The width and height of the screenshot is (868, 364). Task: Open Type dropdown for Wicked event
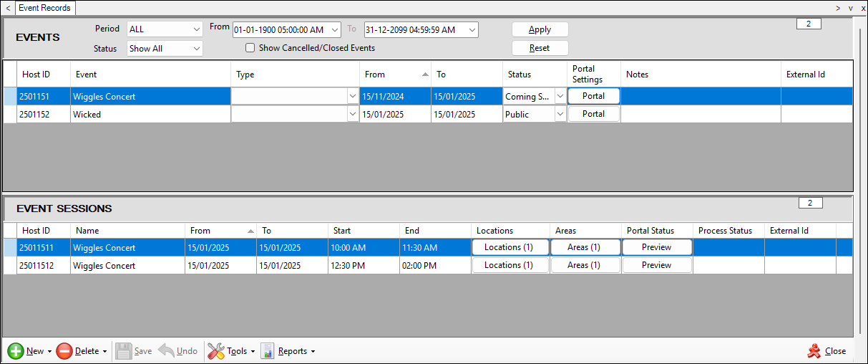pos(352,114)
